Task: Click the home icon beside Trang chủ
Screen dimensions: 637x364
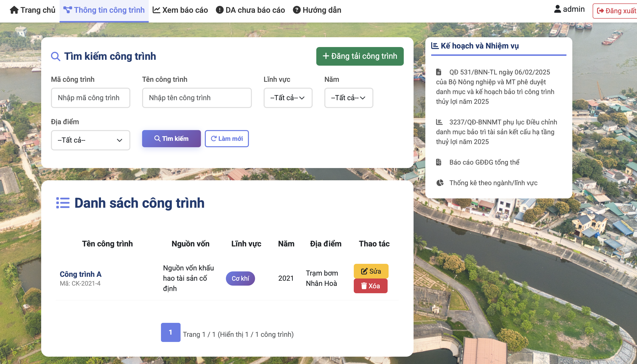Action: click(14, 10)
